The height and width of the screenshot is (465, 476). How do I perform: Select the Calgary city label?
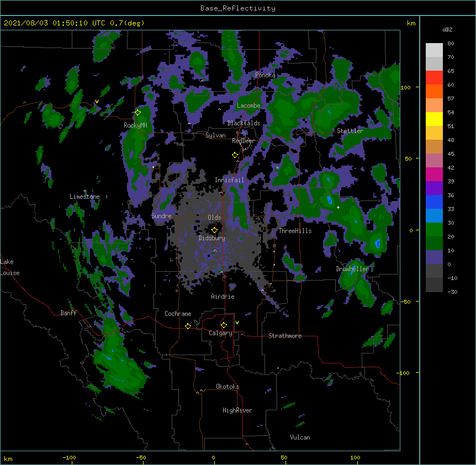pos(220,333)
